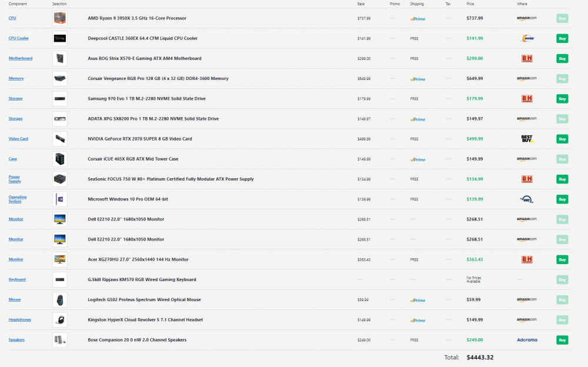Open the Headphones component link

pos(20,320)
